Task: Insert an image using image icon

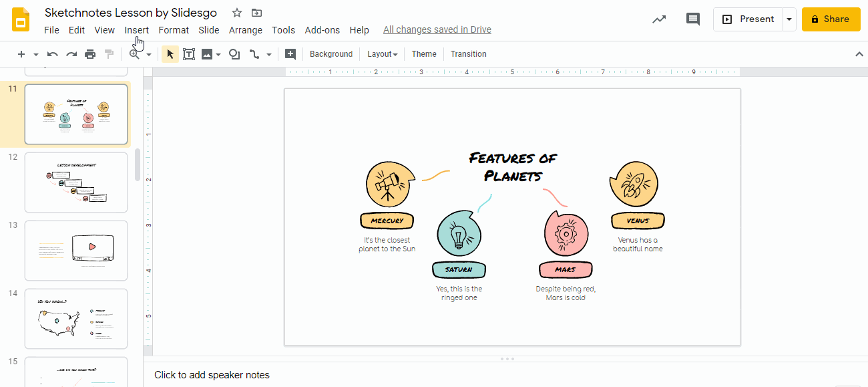Action: 207,54
